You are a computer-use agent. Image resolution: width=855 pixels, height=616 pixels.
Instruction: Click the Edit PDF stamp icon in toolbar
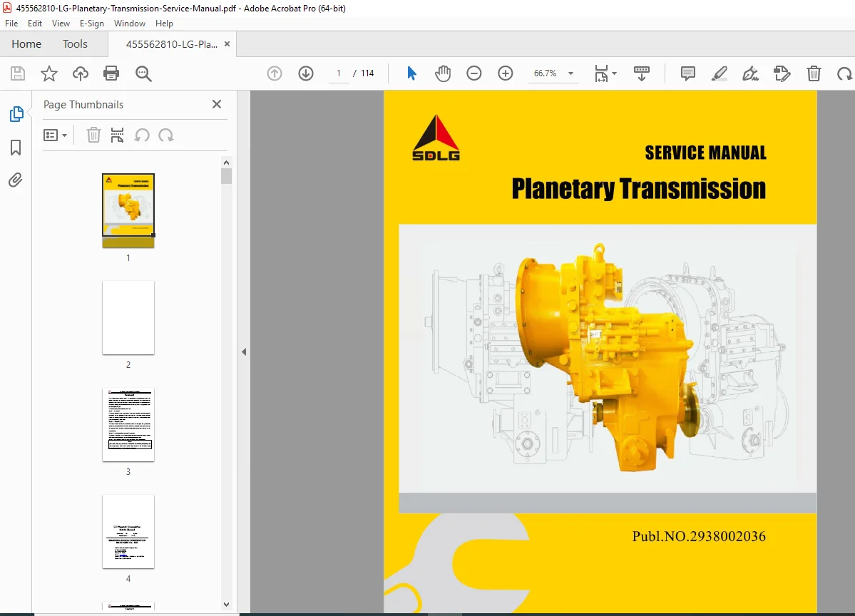pos(782,73)
